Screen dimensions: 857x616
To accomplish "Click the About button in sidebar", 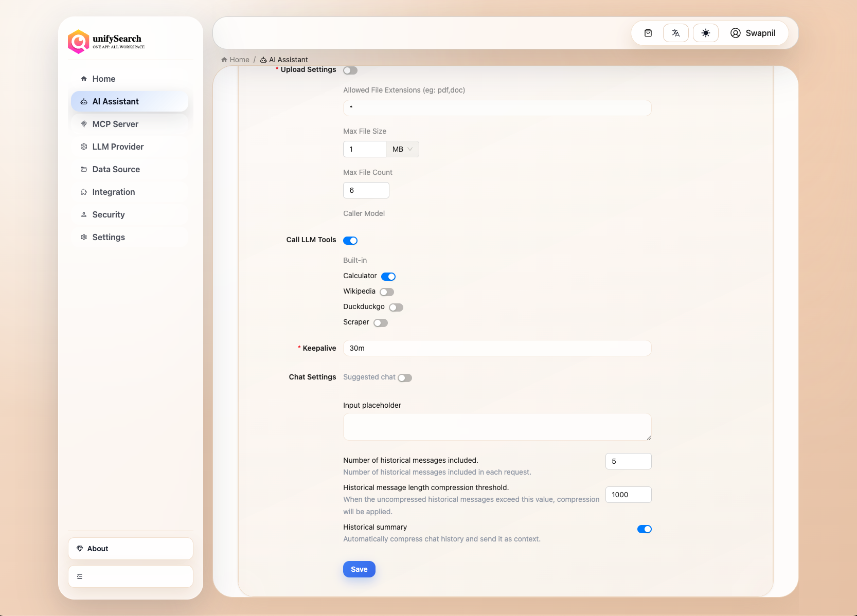I will [x=131, y=549].
